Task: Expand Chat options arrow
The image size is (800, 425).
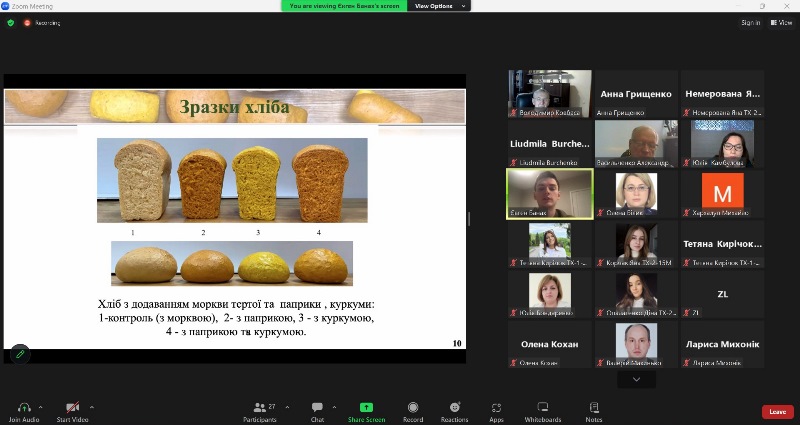Action: (x=334, y=407)
